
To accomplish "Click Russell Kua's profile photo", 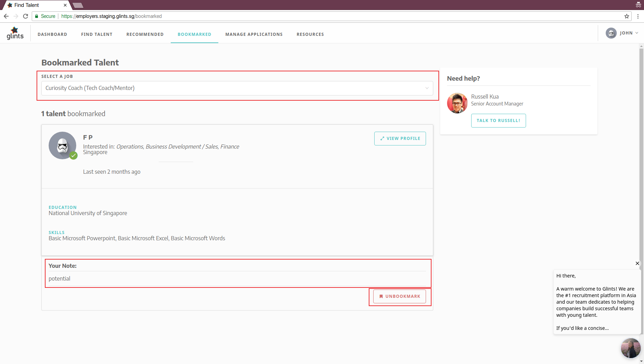I will 457,103.
